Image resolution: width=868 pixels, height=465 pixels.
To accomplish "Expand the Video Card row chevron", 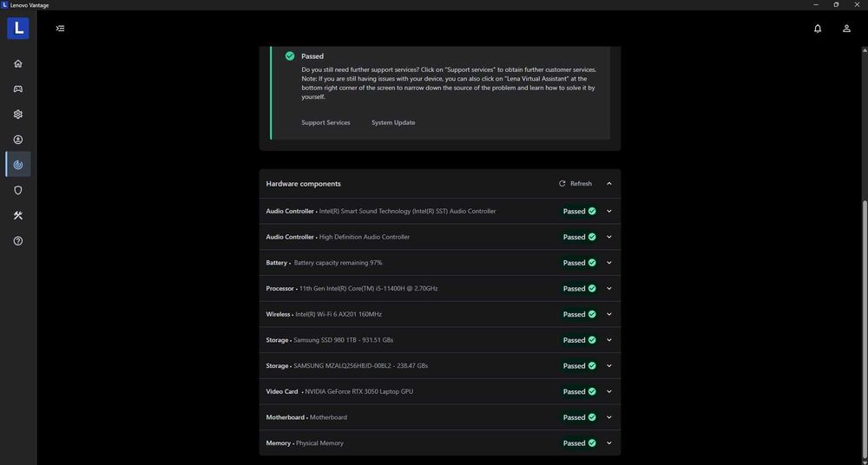I will coord(609,391).
